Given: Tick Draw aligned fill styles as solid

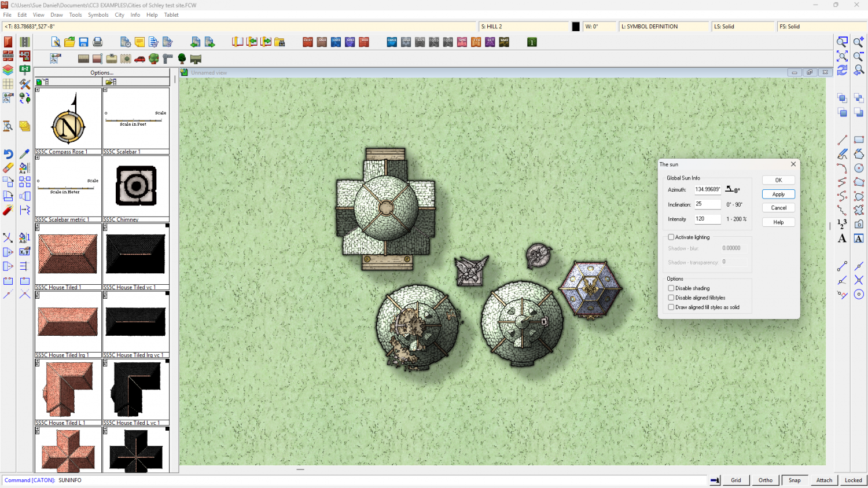Looking at the screenshot, I should [671, 307].
